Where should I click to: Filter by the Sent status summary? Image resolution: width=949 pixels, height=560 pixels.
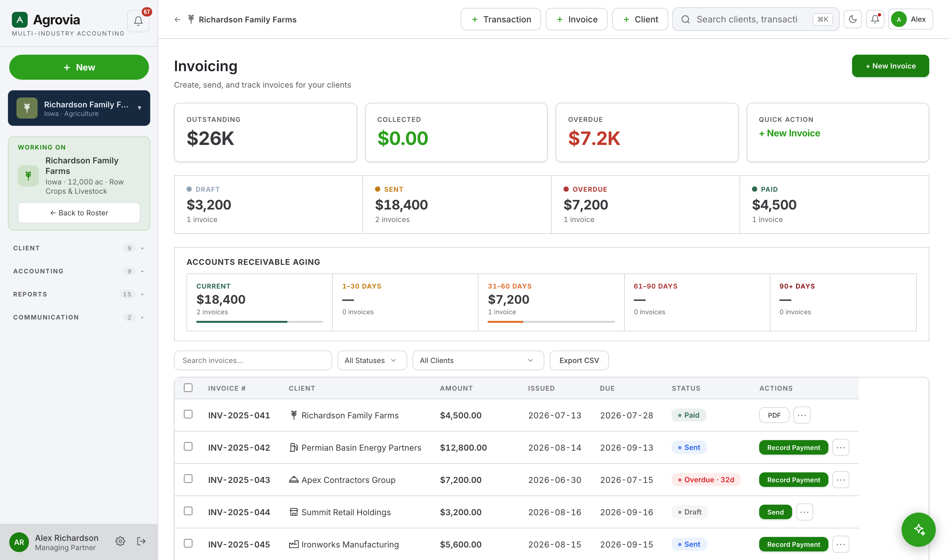[457, 205]
